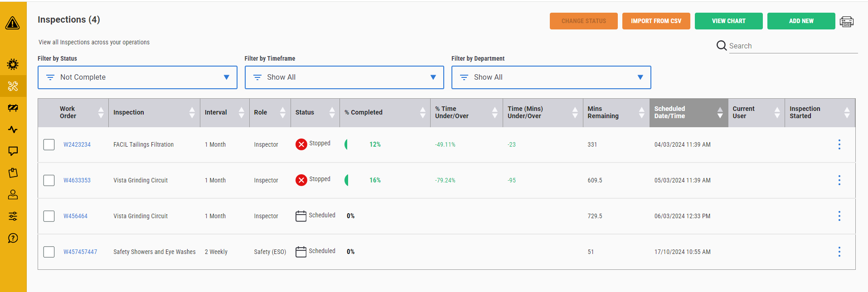Open the gear settings sidebar icon

point(13,64)
